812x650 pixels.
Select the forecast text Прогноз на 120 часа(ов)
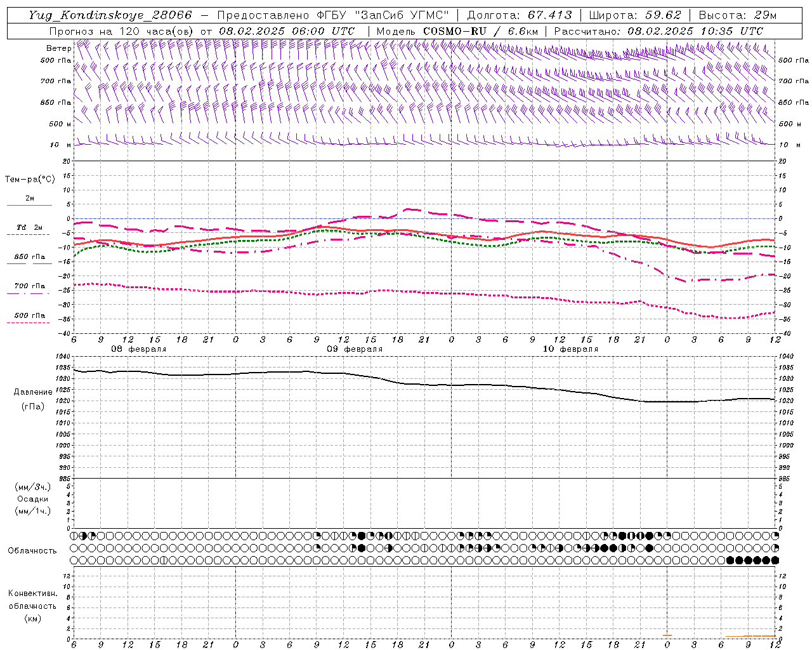(122, 31)
